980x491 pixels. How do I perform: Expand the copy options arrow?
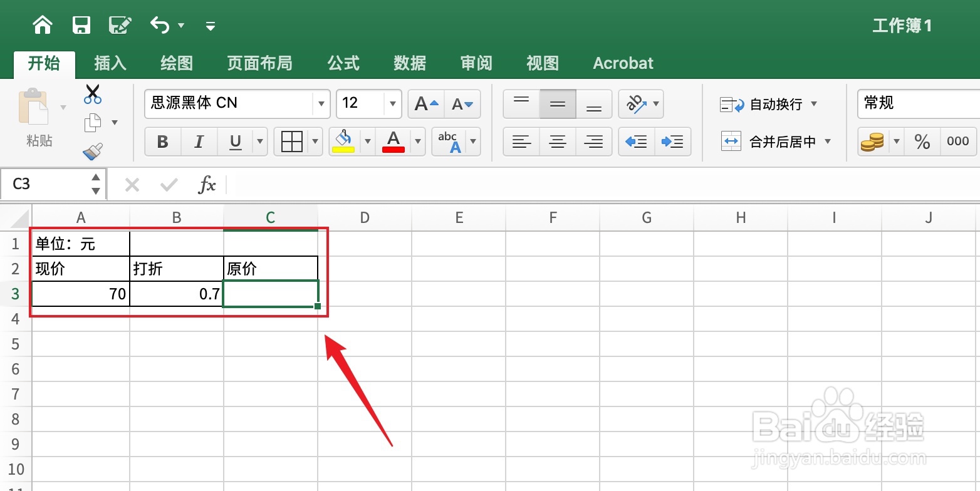(115, 123)
